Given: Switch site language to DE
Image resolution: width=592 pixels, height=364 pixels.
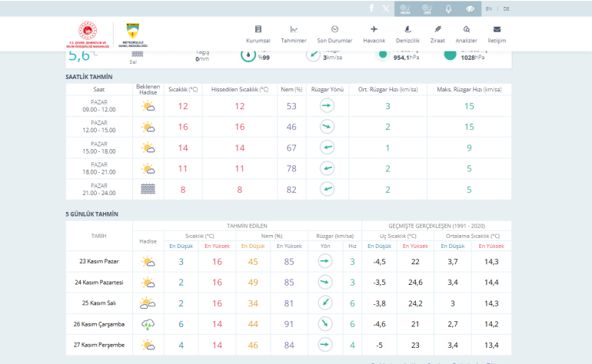Looking at the screenshot, I should coord(506,8).
